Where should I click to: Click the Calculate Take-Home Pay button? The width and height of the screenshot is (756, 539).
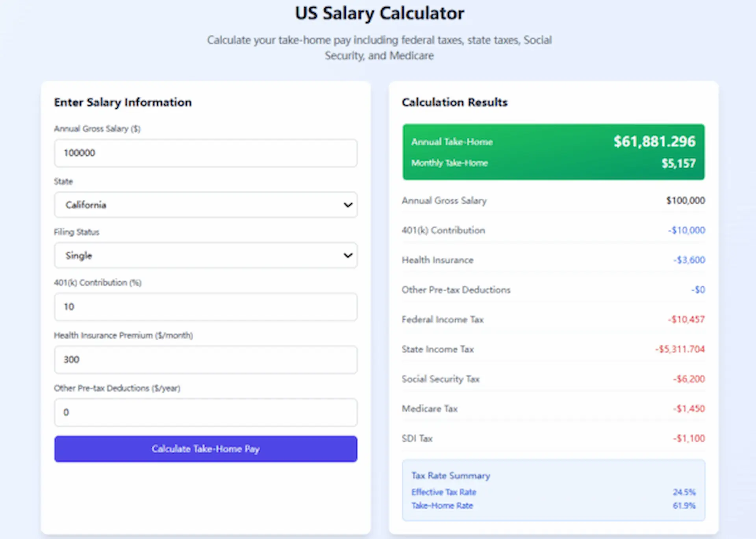point(206,449)
